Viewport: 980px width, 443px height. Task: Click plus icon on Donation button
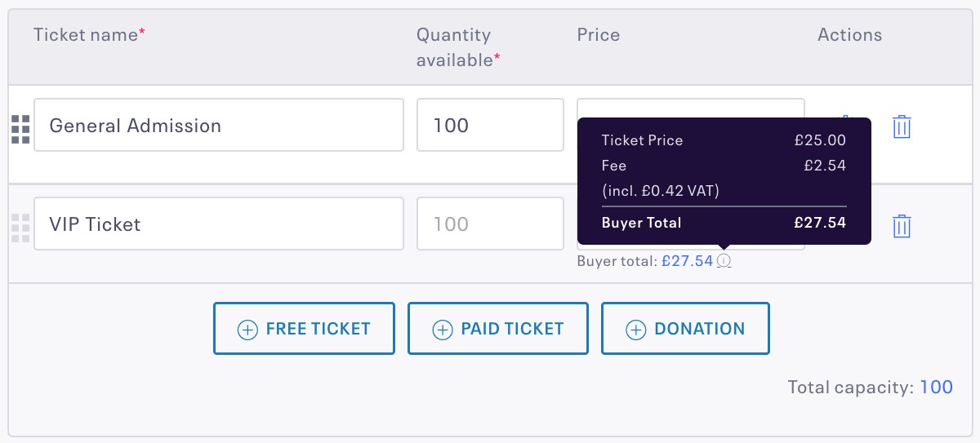pos(635,330)
